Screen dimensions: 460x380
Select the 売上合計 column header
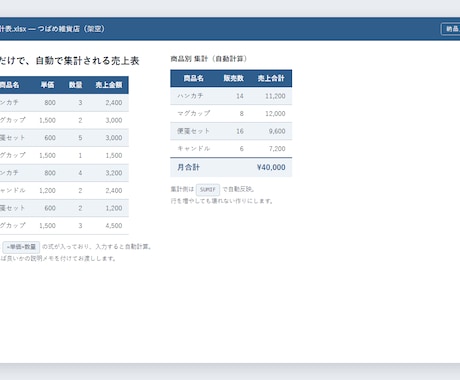pos(271,78)
